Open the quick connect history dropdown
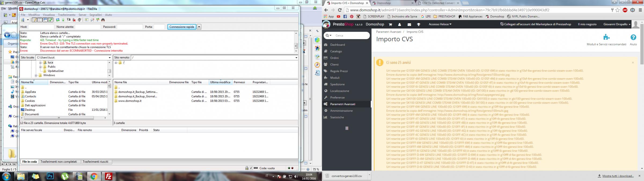This screenshot has width=644, height=181. click(199, 27)
